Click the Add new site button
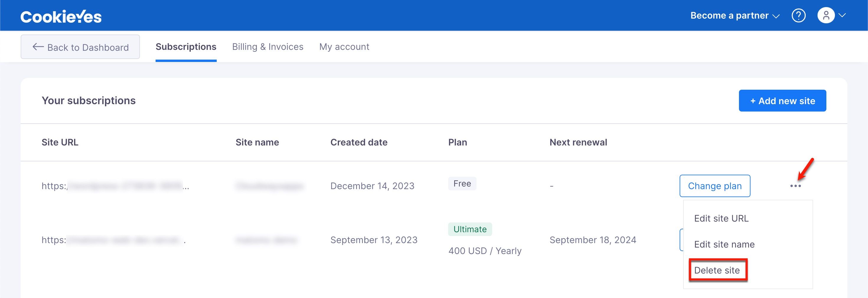 click(782, 101)
